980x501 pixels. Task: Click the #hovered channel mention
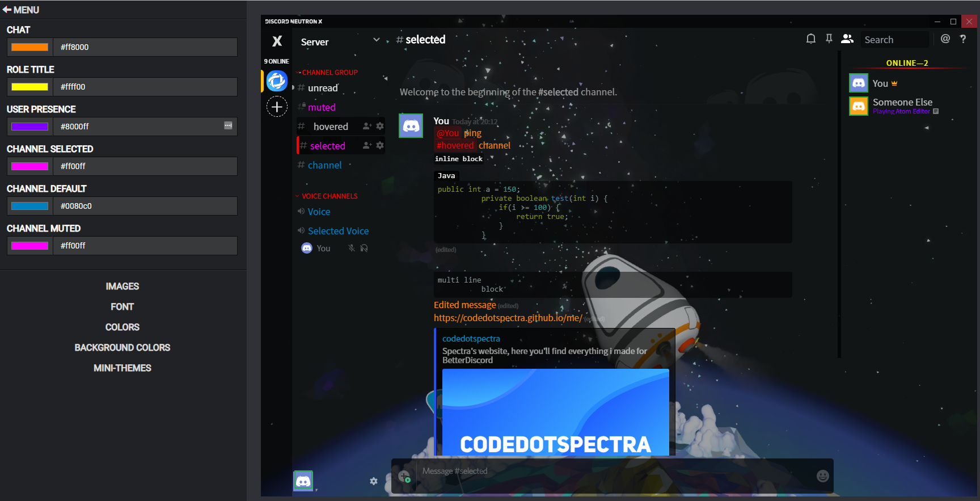455,146
